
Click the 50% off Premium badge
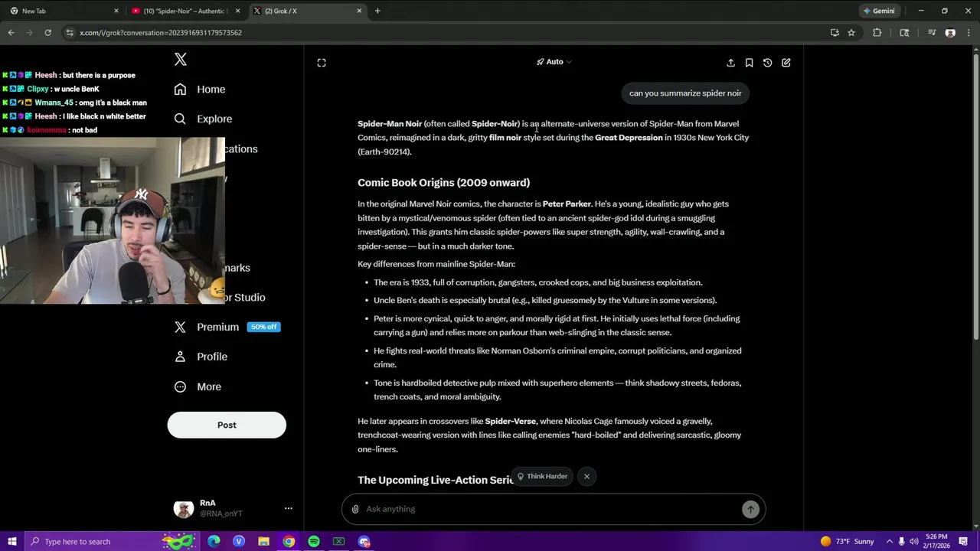tap(263, 327)
